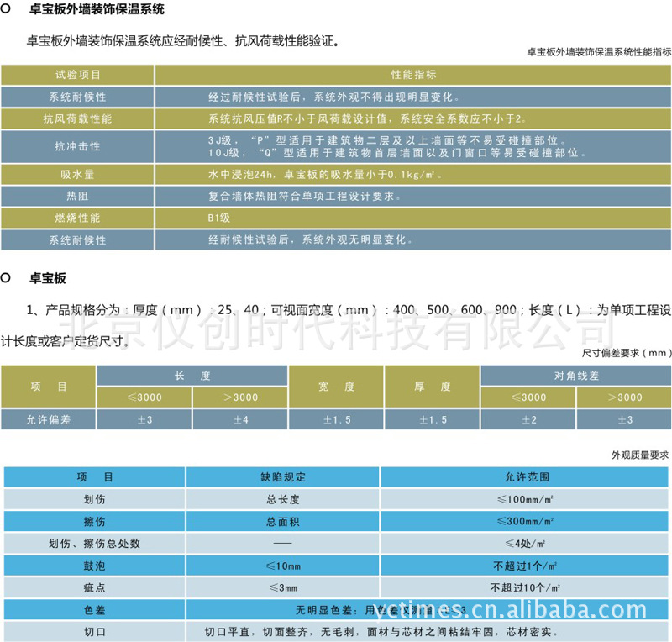Click the row label 切口

[x=94, y=632]
